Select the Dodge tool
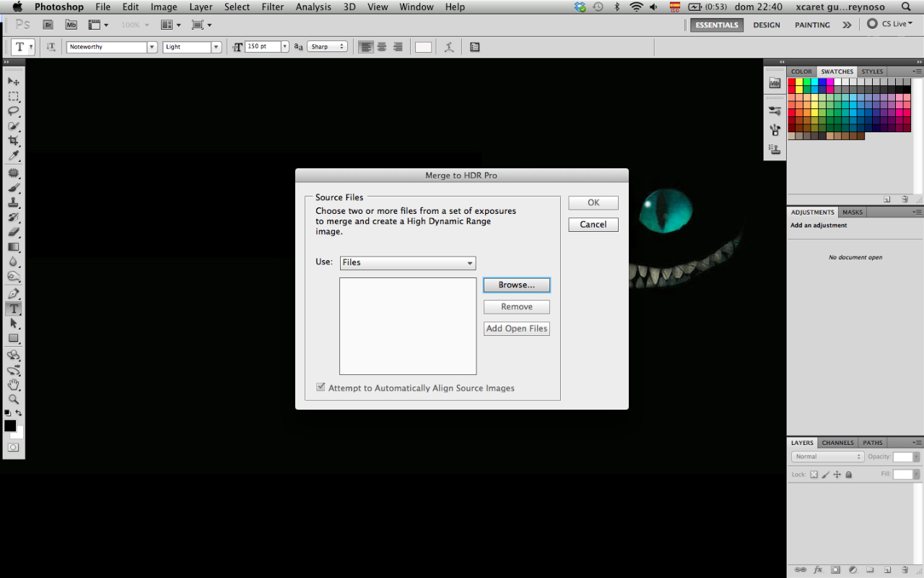 pyautogui.click(x=14, y=277)
